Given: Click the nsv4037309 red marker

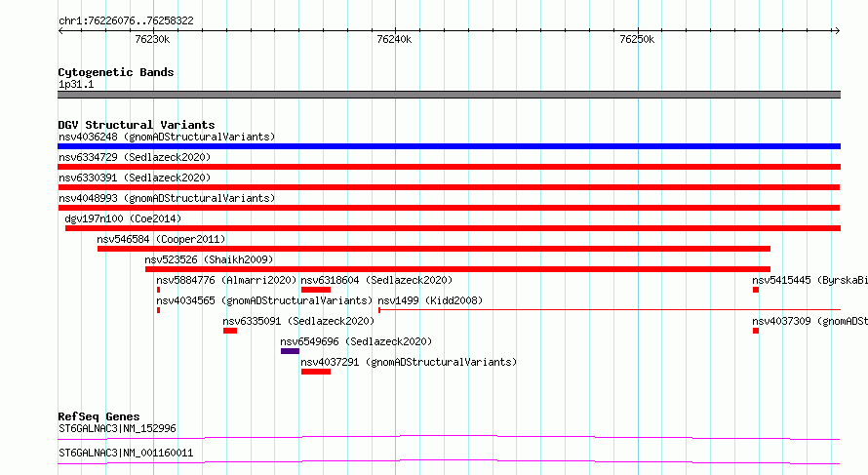Looking at the screenshot, I should click(756, 331).
